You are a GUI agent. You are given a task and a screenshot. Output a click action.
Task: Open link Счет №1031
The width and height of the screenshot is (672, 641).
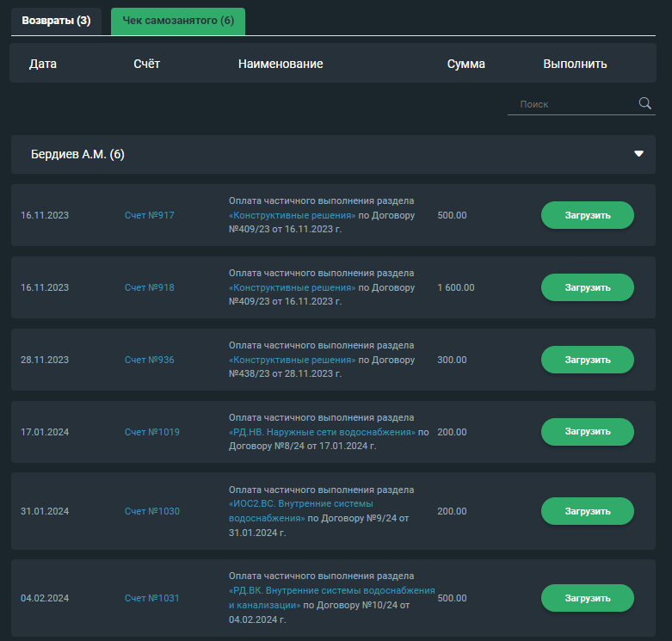[151, 598]
